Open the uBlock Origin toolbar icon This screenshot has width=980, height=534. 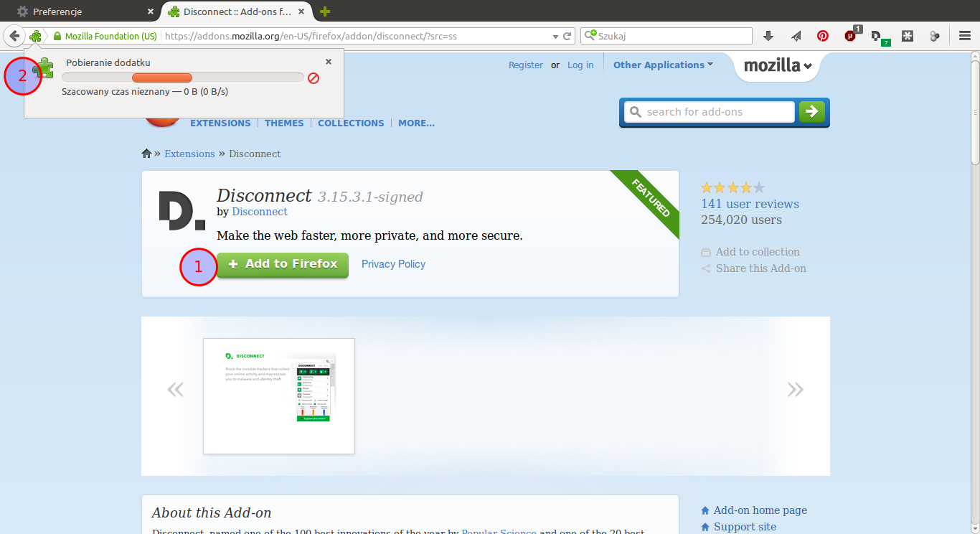(x=852, y=34)
